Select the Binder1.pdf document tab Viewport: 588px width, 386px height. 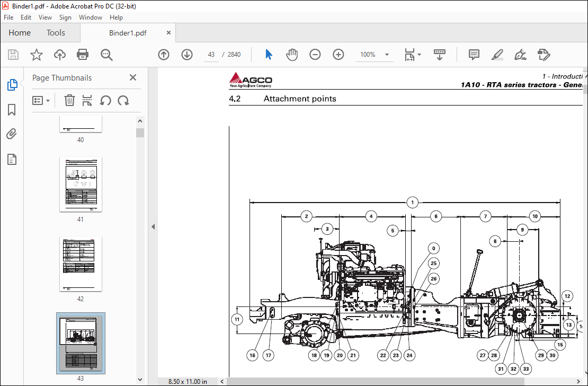click(x=128, y=33)
